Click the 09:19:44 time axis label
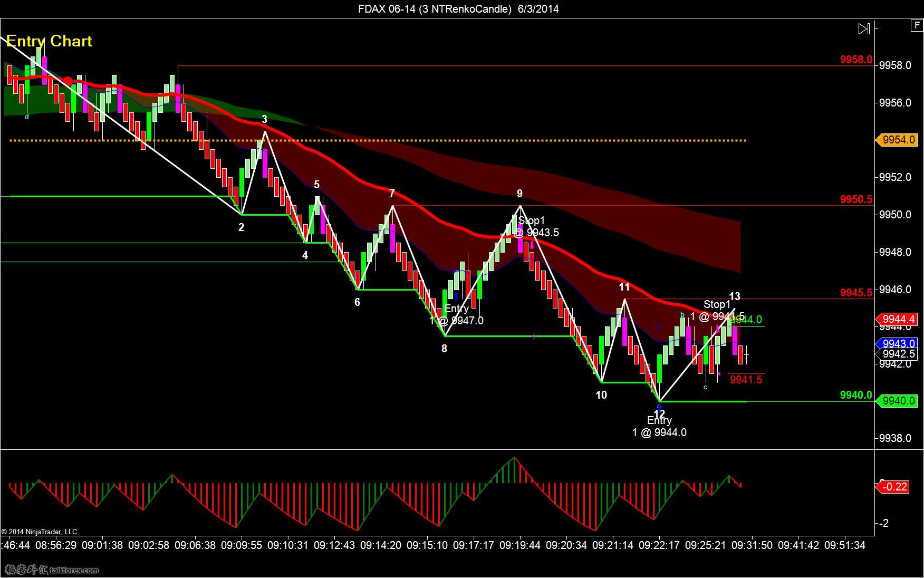924x578 pixels. point(520,545)
